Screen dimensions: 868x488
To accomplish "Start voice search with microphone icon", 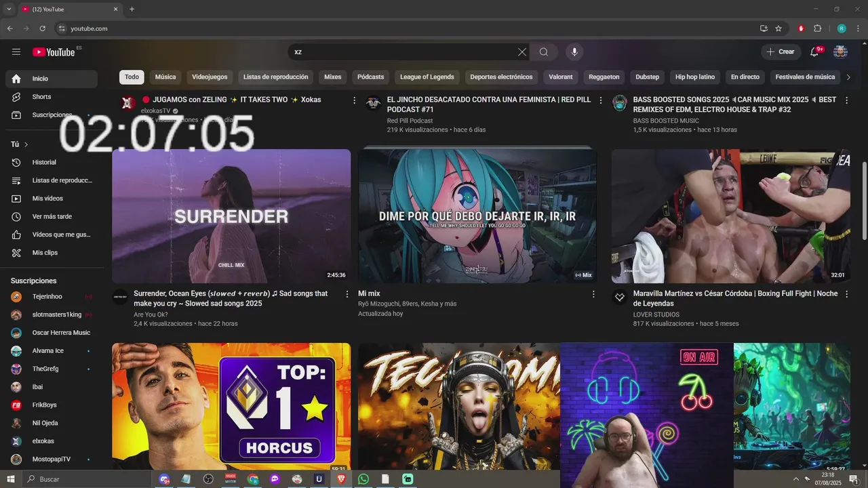I will pyautogui.click(x=574, y=52).
